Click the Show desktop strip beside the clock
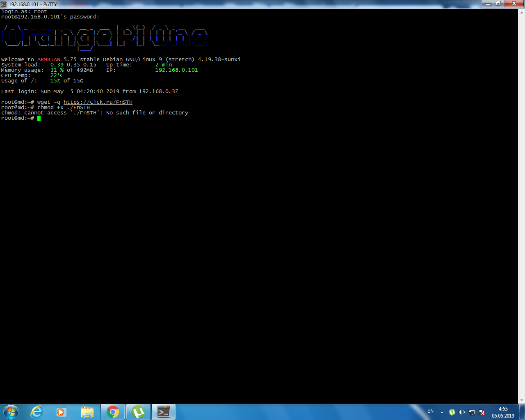 click(x=522, y=412)
